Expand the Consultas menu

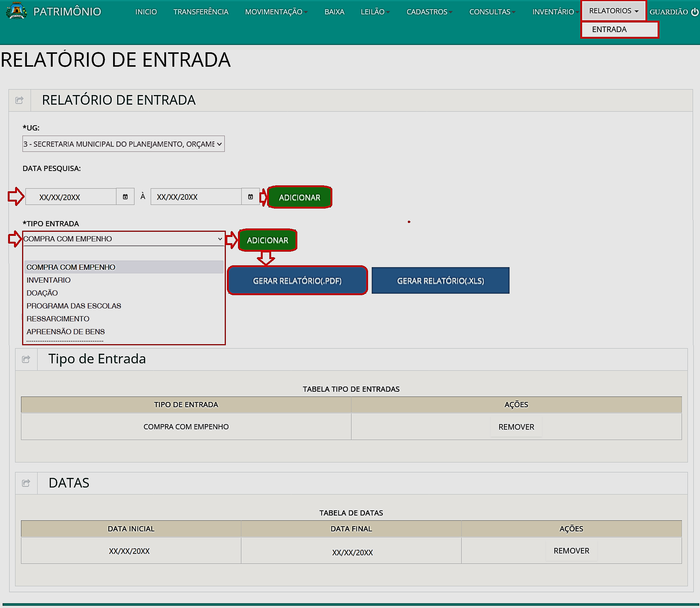point(492,12)
